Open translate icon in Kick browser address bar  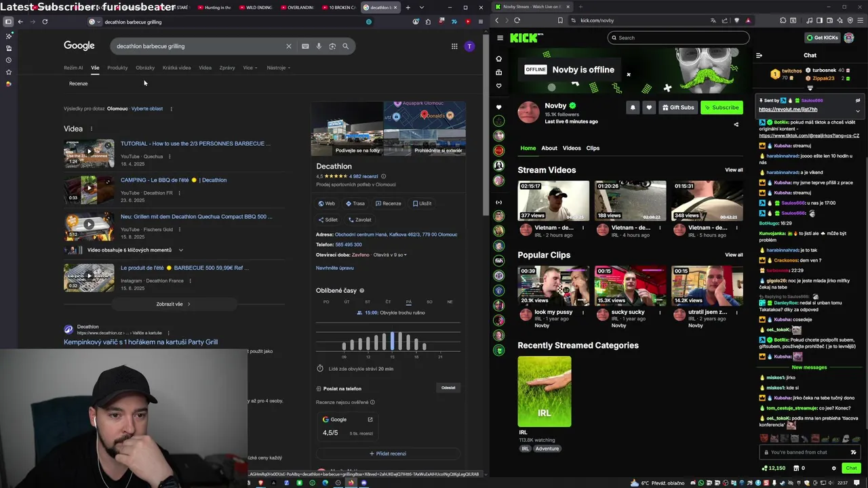713,20
